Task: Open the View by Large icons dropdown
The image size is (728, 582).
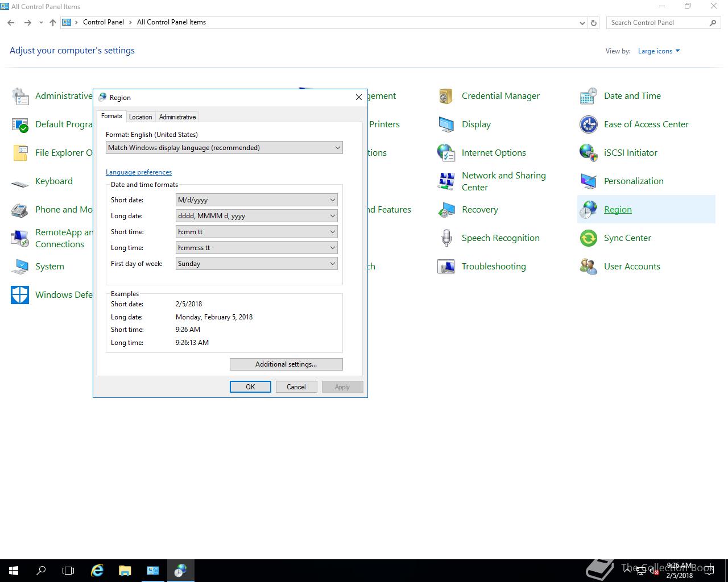Action: (659, 51)
